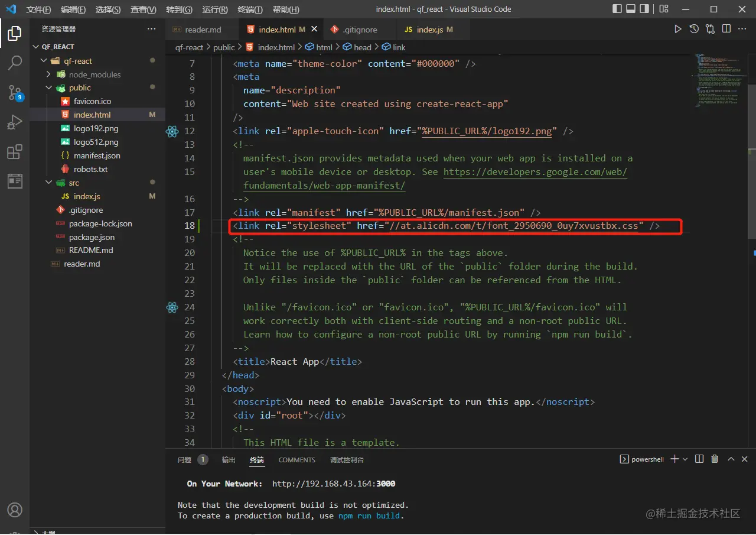Maximize the panel with up chevron
This screenshot has width=756, height=535.
click(731, 459)
